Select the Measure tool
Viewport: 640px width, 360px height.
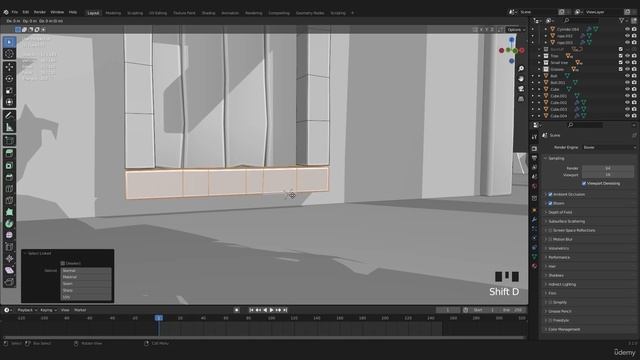[9, 127]
